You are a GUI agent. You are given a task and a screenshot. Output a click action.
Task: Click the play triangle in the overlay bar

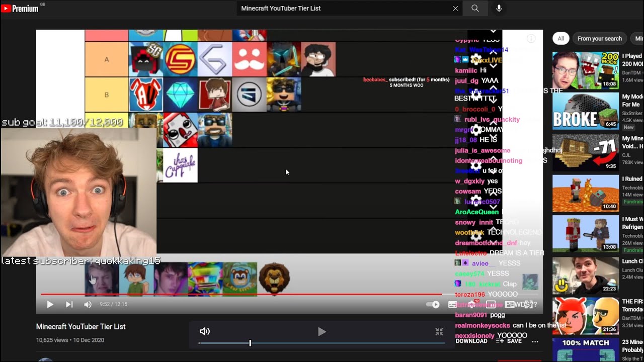click(x=322, y=331)
